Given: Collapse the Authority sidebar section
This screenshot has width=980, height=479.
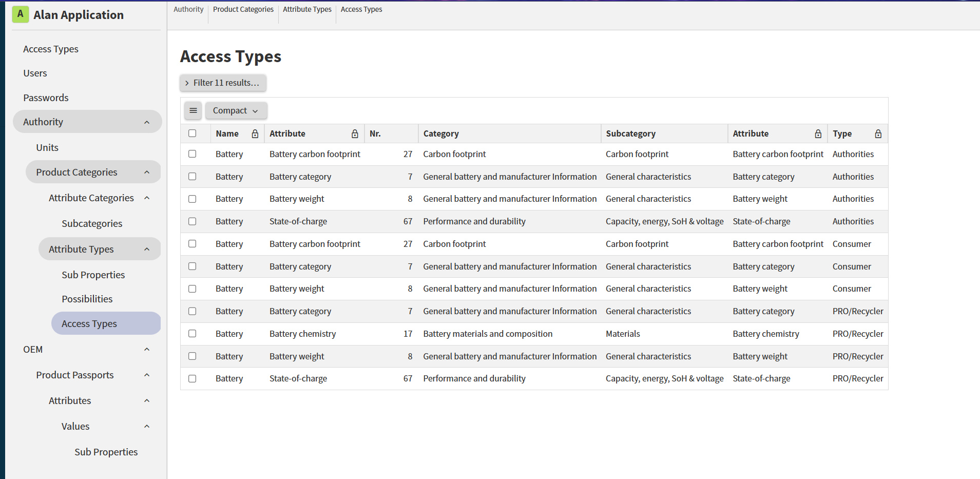Looking at the screenshot, I should click(x=147, y=122).
